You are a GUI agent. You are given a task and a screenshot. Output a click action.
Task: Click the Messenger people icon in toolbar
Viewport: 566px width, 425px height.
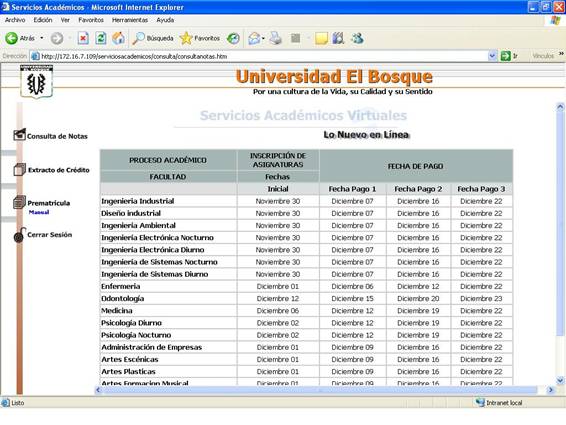357,38
